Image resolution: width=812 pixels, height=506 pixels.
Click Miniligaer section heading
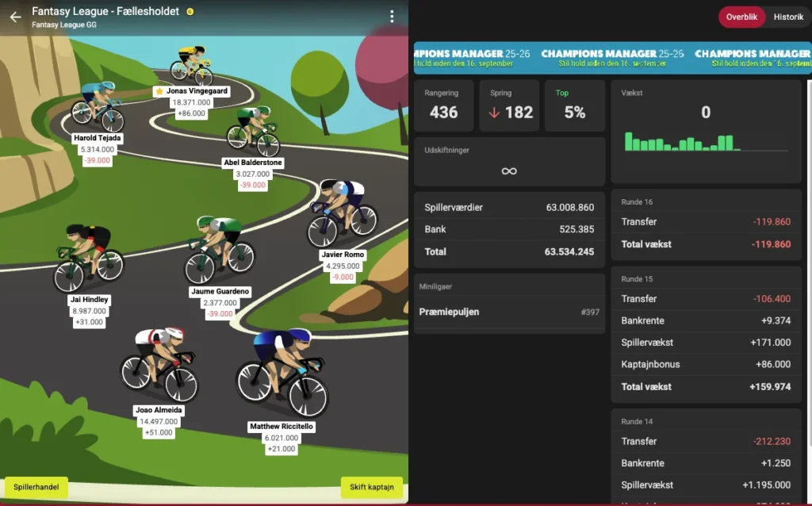point(435,286)
